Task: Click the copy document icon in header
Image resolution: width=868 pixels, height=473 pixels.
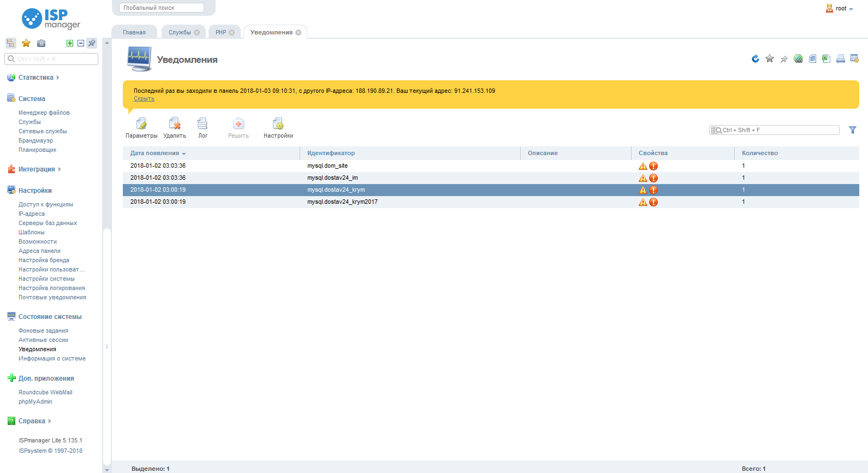Action: point(812,59)
